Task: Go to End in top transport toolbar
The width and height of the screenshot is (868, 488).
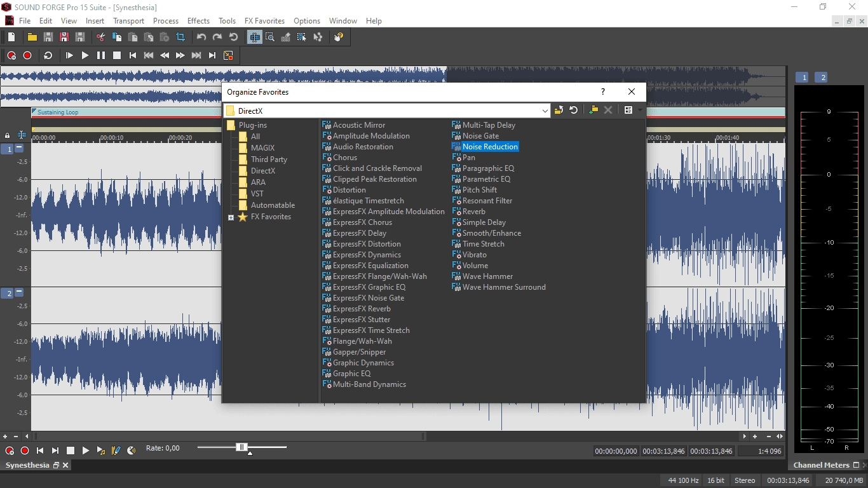Action: click(212, 56)
